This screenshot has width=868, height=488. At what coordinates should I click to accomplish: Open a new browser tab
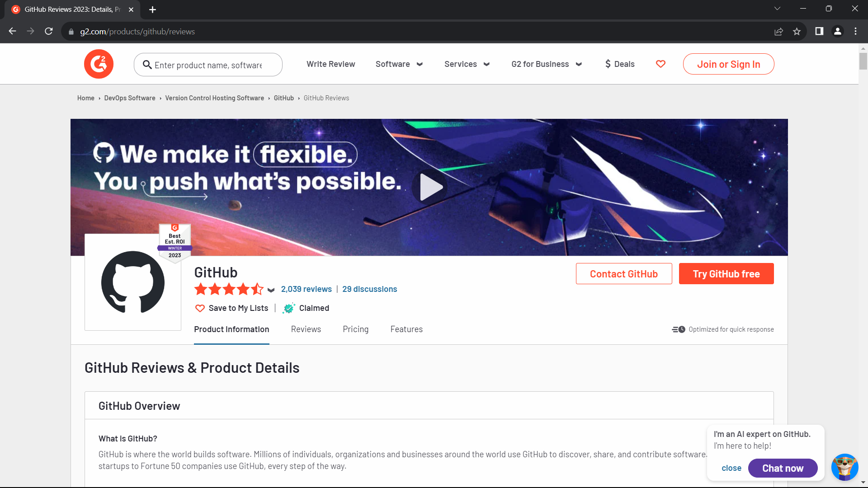152,9
